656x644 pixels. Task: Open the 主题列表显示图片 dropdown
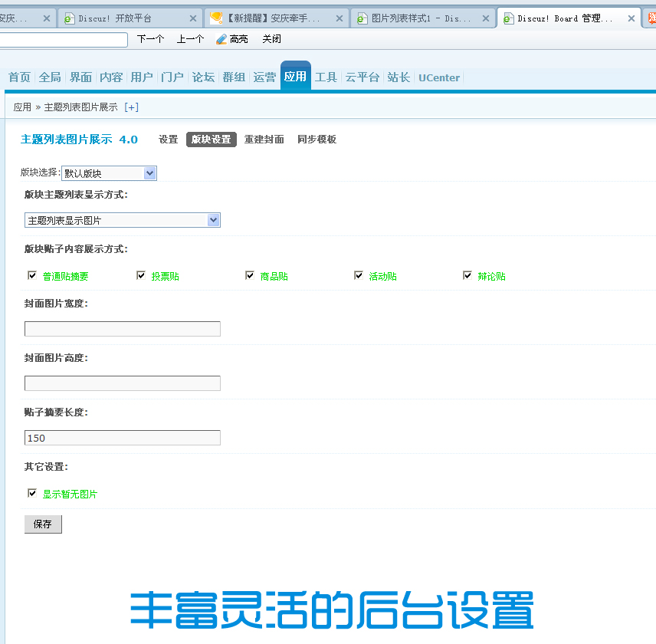point(123,220)
